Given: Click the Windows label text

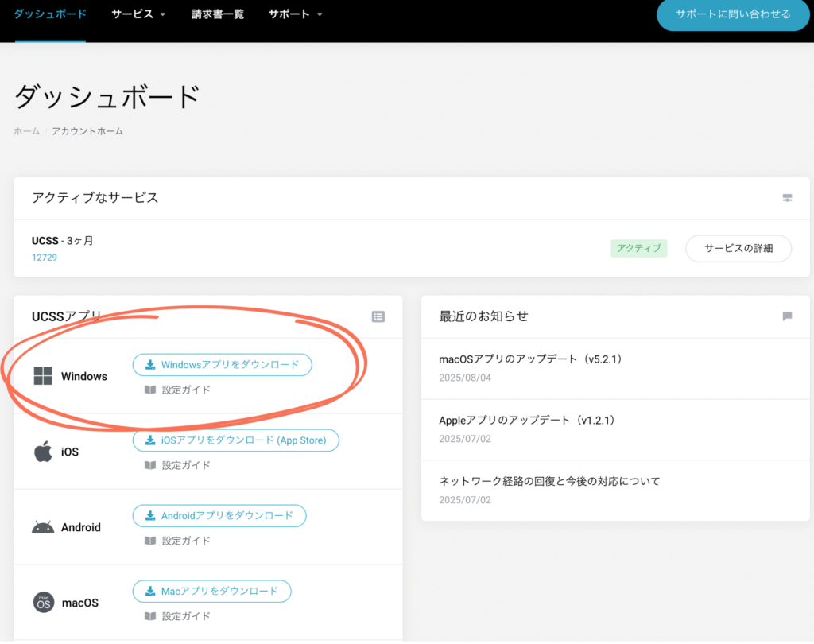Looking at the screenshot, I should tap(84, 377).
